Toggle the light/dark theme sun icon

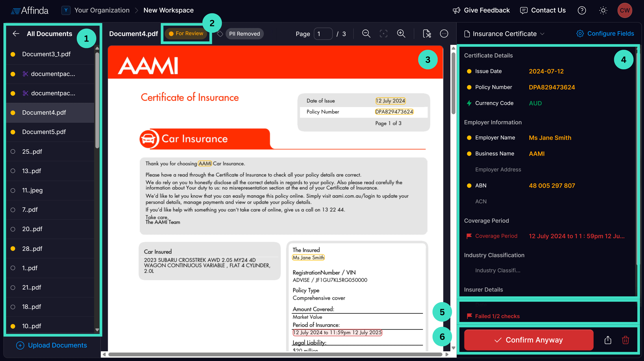[603, 10]
